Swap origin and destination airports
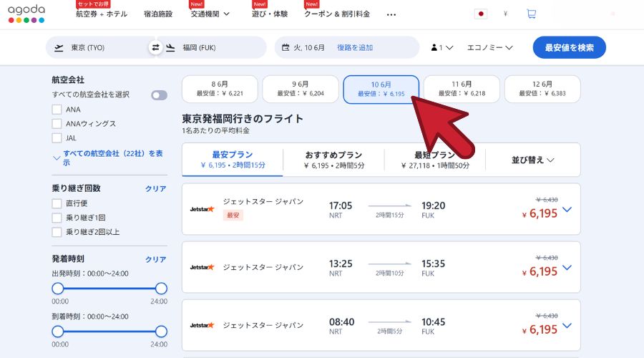This screenshot has width=644, height=358. [155, 48]
